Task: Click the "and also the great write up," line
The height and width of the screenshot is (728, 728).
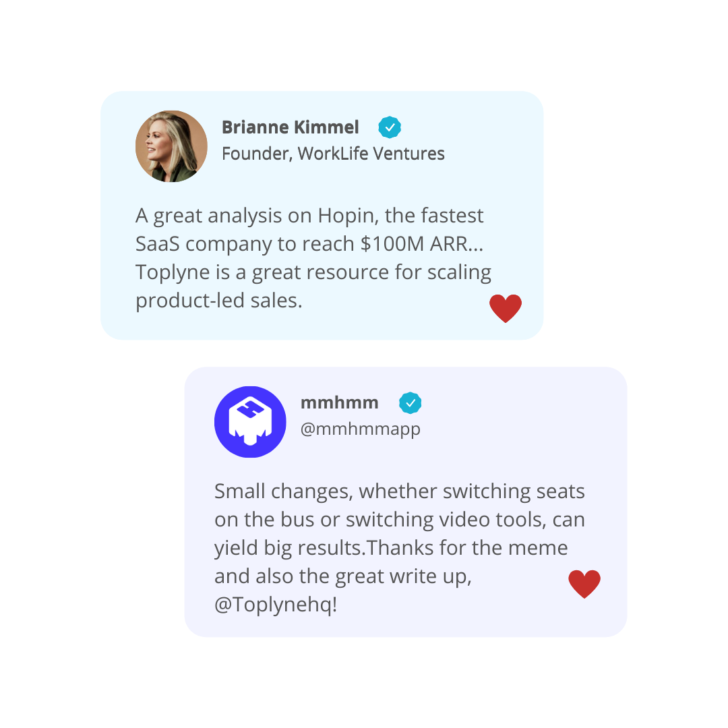Action: click(x=342, y=576)
